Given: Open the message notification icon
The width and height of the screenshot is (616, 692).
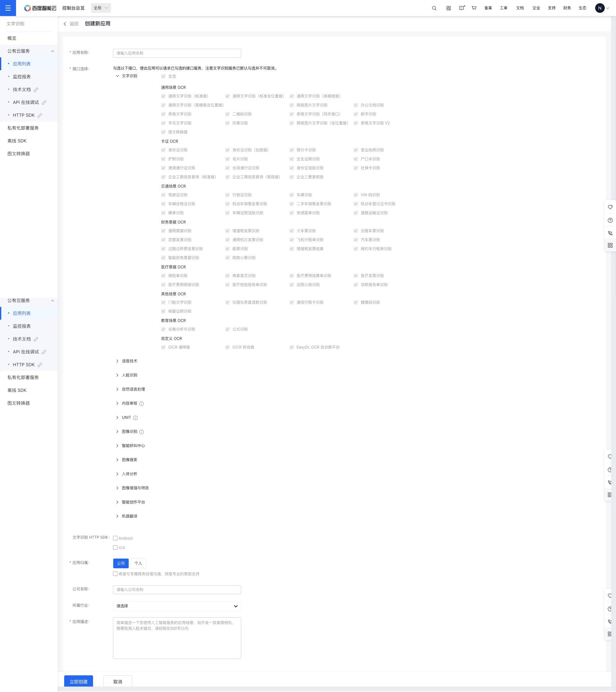Looking at the screenshot, I should (461, 8).
